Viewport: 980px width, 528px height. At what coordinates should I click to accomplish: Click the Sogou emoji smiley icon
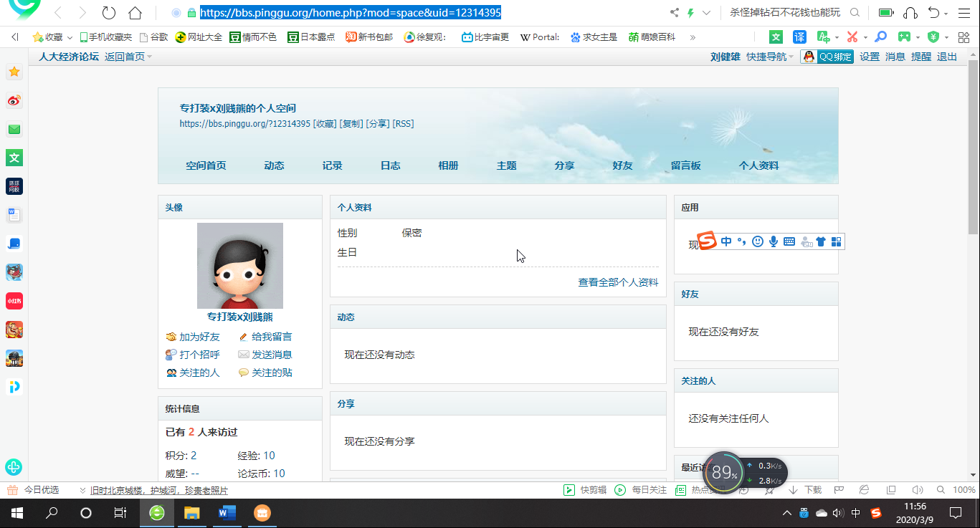click(758, 241)
